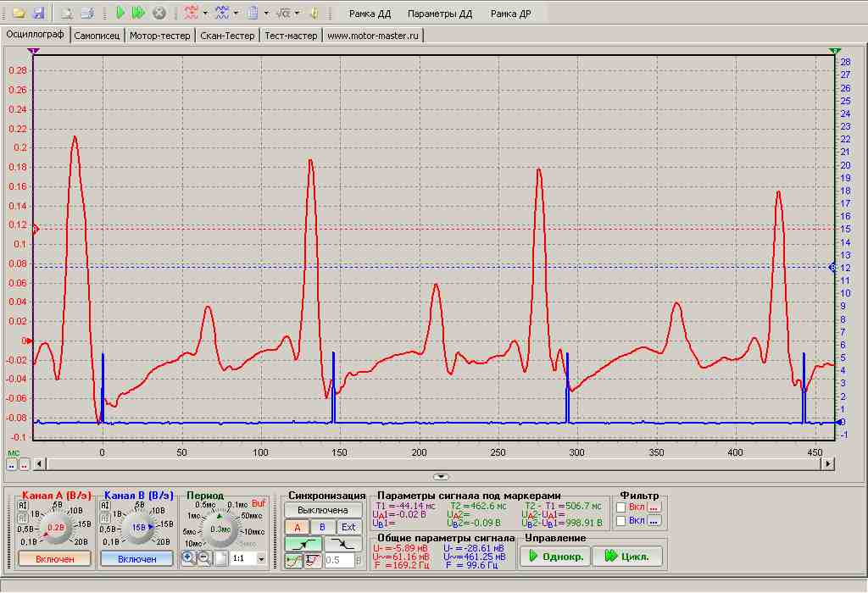Open print preview from toolbar
This screenshot has height=593, width=868.
(x=67, y=13)
